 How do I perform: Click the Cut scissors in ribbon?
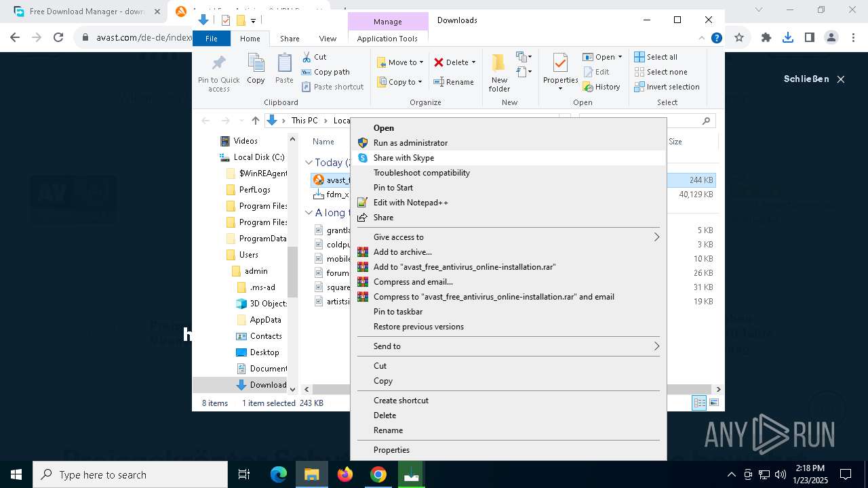pos(314,57)
